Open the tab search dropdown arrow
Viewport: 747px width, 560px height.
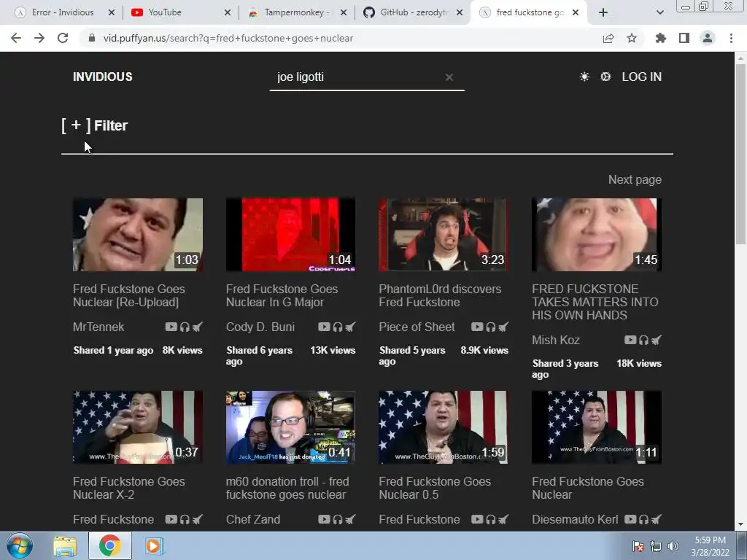(659, 13)
